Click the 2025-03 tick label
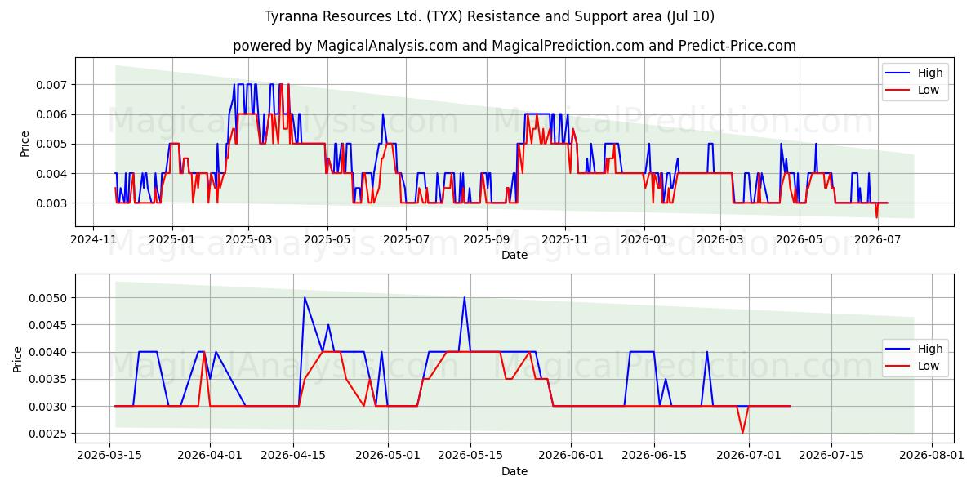Screen dimensions: 980x490 [248, 239]
